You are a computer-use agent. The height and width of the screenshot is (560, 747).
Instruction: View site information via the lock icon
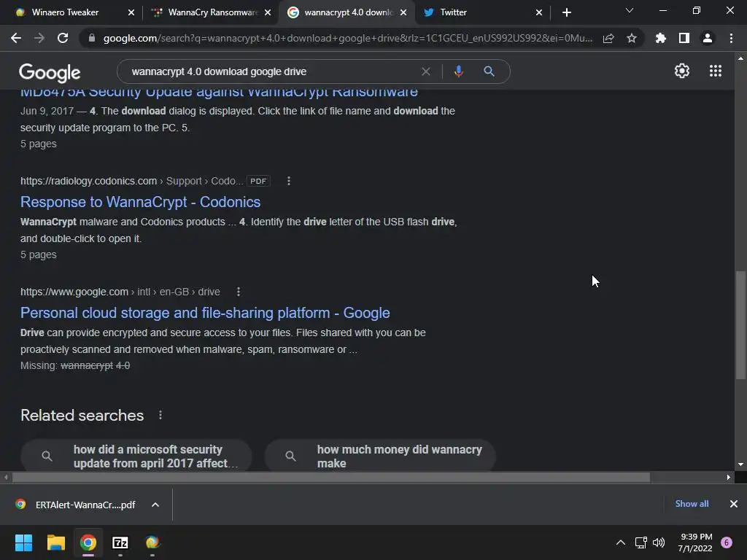pos(92,38)
